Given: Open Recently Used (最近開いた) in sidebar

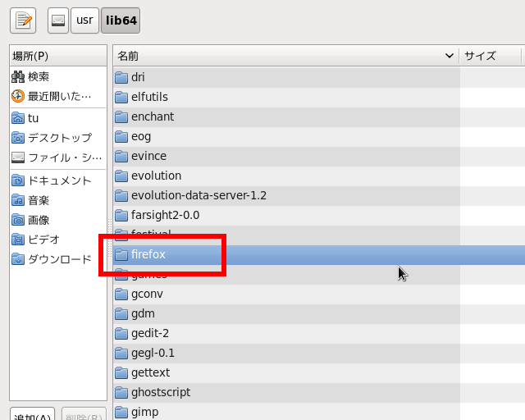Looking at the screenshot, I should click(57, 96).
